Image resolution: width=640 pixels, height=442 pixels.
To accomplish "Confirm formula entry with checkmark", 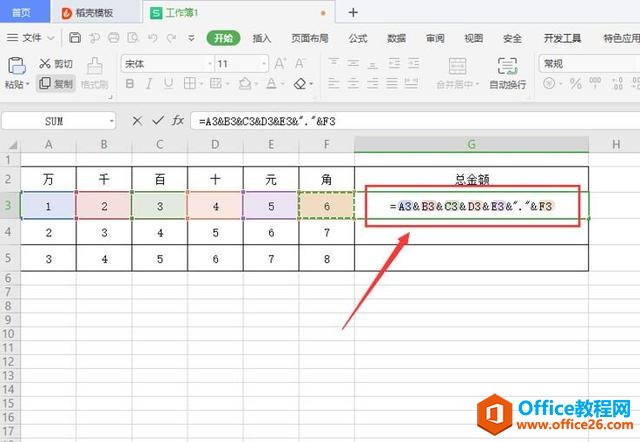I will point(158,120).
